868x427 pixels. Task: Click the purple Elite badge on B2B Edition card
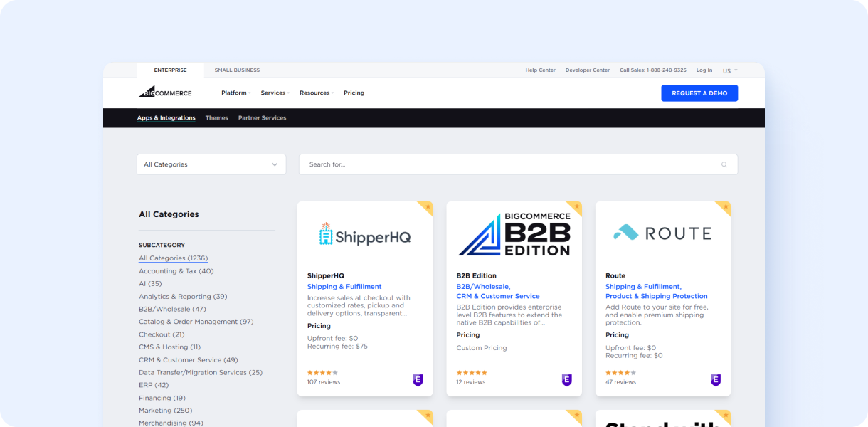pos(567,380)
